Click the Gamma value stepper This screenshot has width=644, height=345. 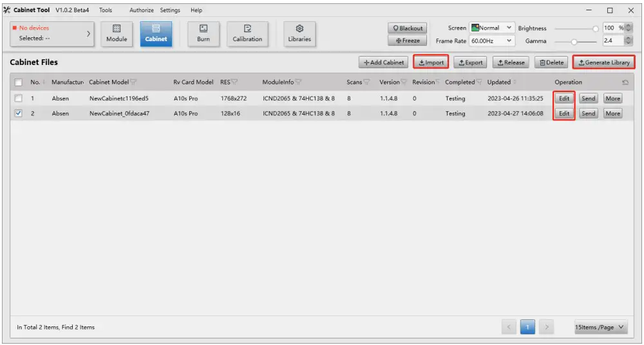pyautogui.click(x=629, y=41)
